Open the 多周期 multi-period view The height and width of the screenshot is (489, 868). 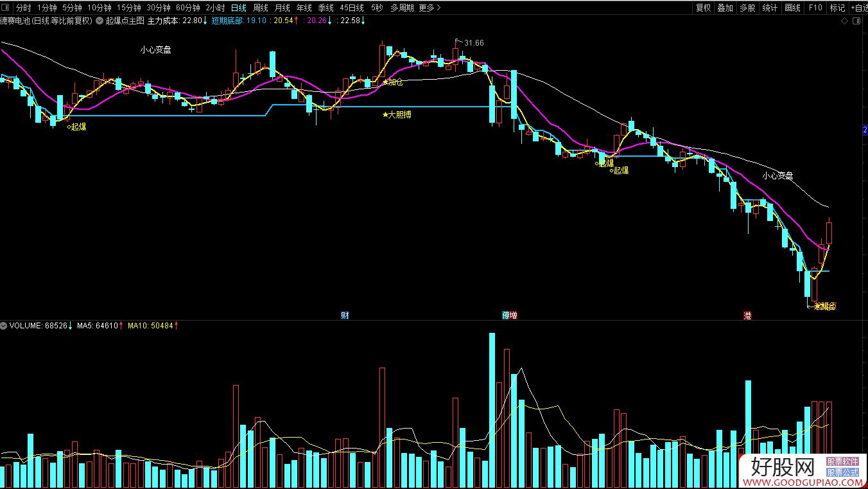tap(402, 8)
